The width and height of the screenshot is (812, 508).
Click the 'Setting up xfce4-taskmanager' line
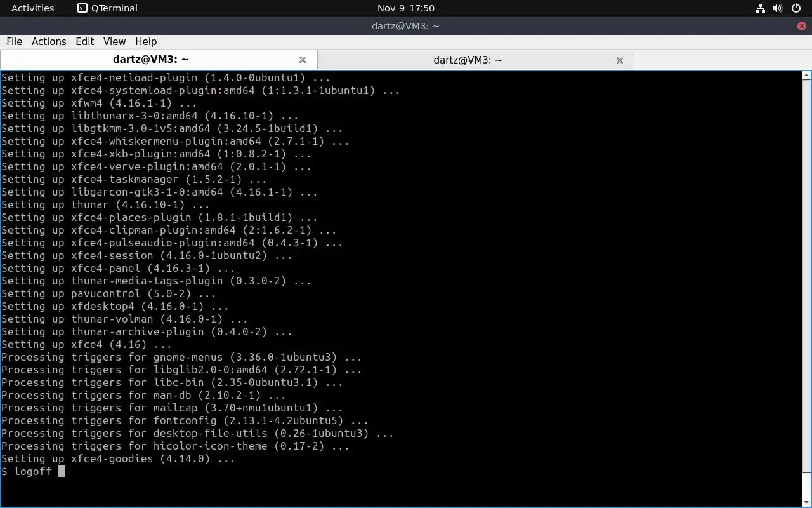[x=134, y=179]
